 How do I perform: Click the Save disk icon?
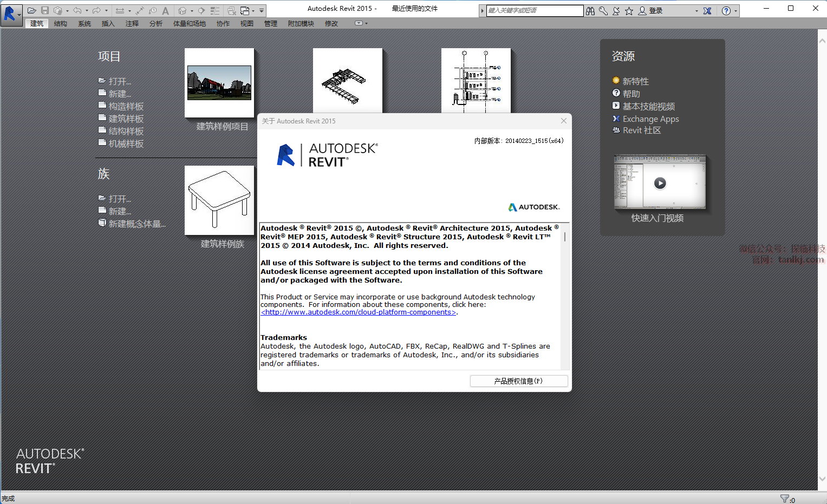coord(45,10)
